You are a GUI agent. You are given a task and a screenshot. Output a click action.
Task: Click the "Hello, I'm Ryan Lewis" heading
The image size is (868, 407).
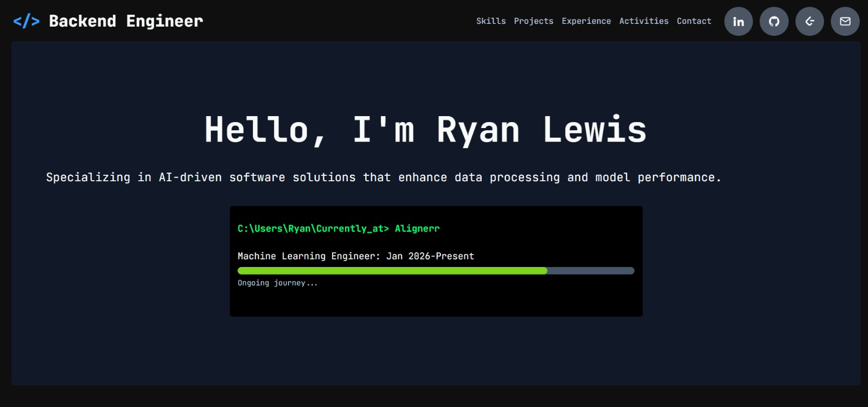click(425, 130)
